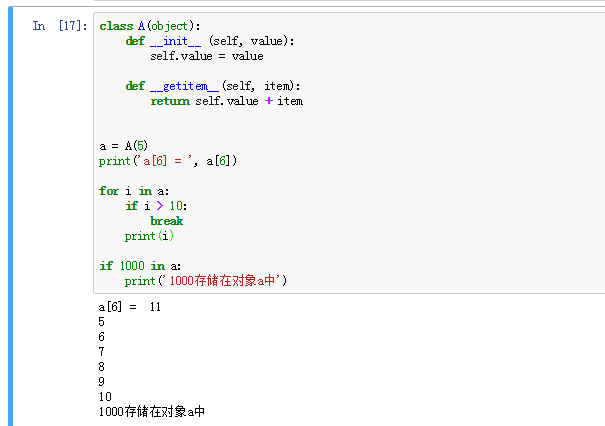Viewport: 605px width, 426px height.
Task: Click the output value 7
Action: click(101, 352)
